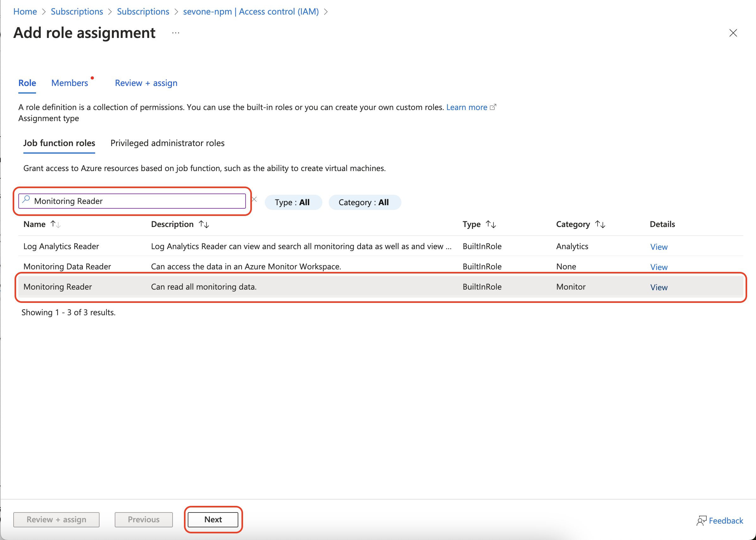Click the Previous button
The width and height of the screenshot is (756, 540).
143,520
